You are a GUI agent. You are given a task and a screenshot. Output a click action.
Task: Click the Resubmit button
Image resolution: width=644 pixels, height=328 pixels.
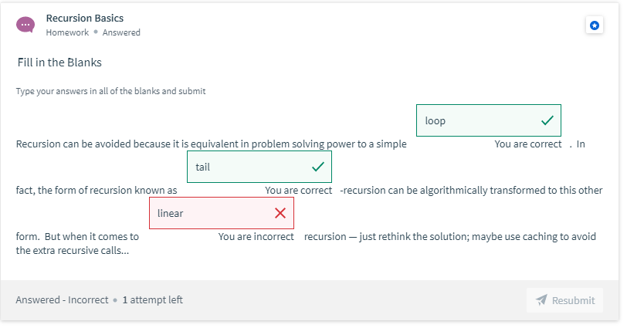point(564,300)
